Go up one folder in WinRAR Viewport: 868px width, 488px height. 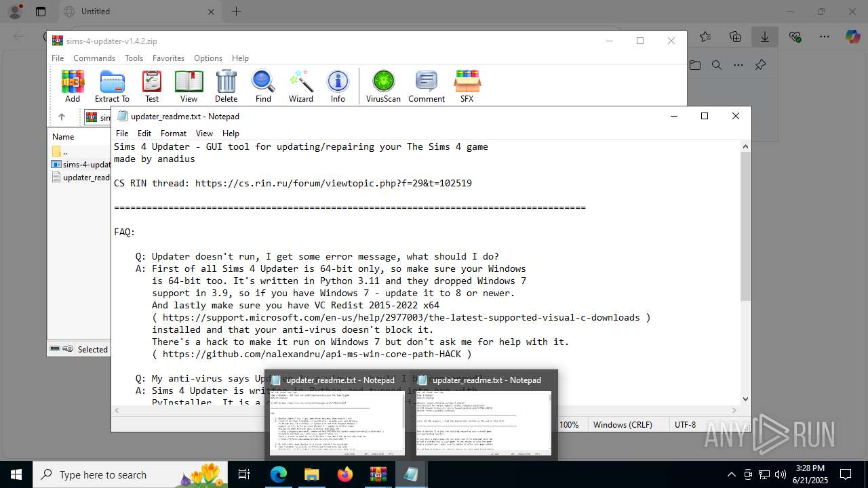click(61, 117)
